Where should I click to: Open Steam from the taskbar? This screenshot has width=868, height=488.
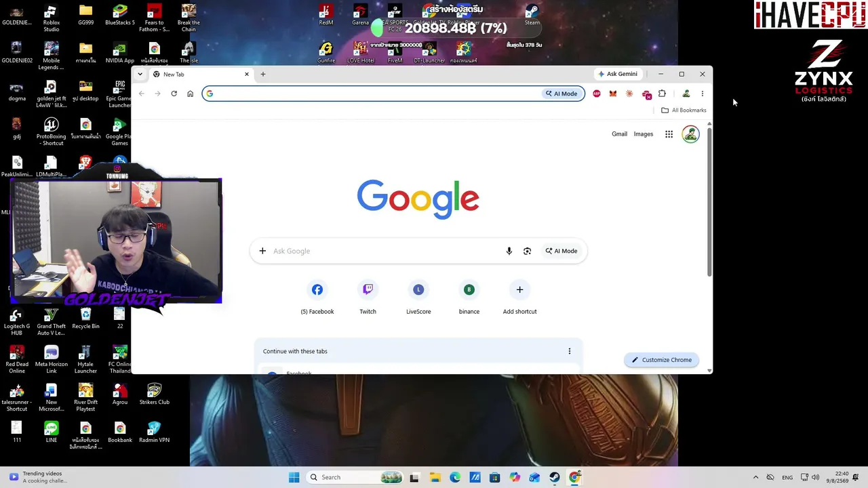point(555,477)
